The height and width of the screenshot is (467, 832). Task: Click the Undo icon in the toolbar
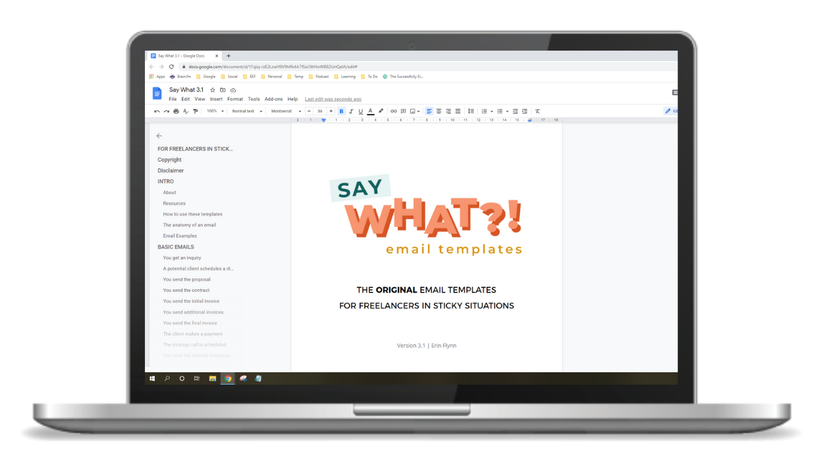(x=157, y=111)
